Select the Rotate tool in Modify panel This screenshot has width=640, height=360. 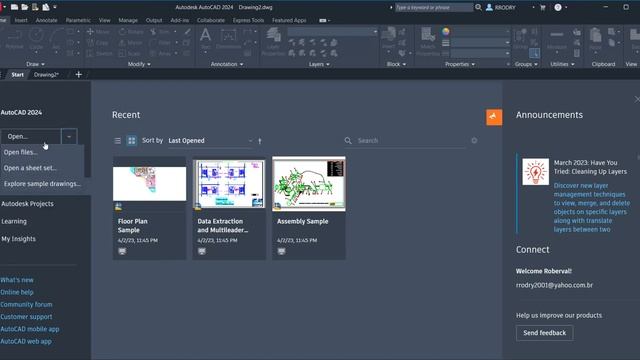point(131,31)
